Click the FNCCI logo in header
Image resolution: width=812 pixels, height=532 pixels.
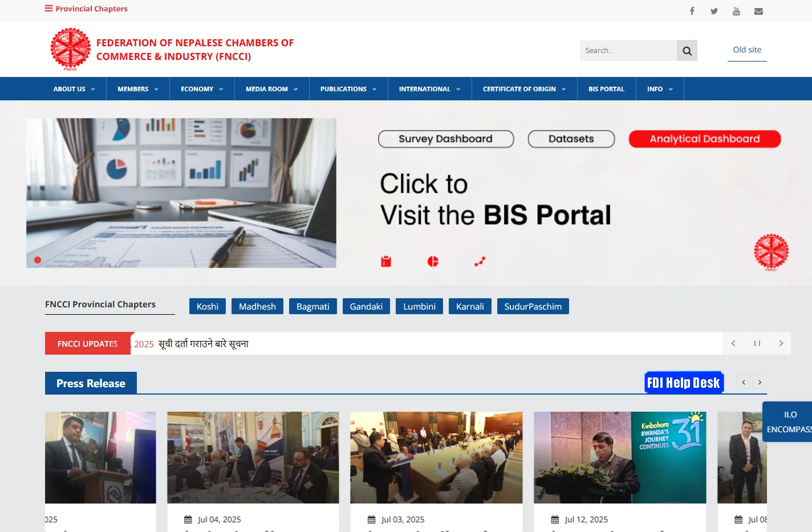(70, 49)
